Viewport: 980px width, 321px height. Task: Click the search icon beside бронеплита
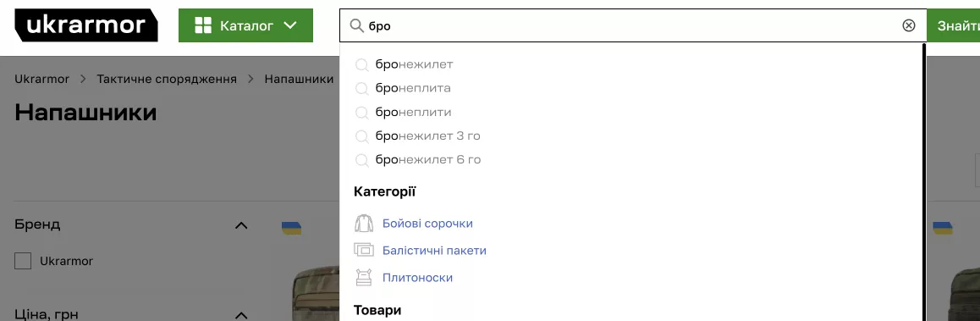(361, 88)
